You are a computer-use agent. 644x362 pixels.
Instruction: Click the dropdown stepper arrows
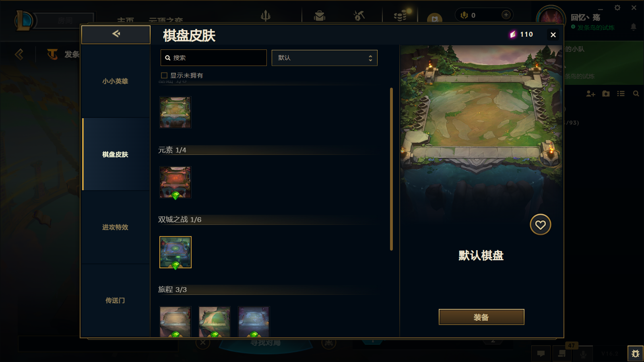(x=370, y=58)
